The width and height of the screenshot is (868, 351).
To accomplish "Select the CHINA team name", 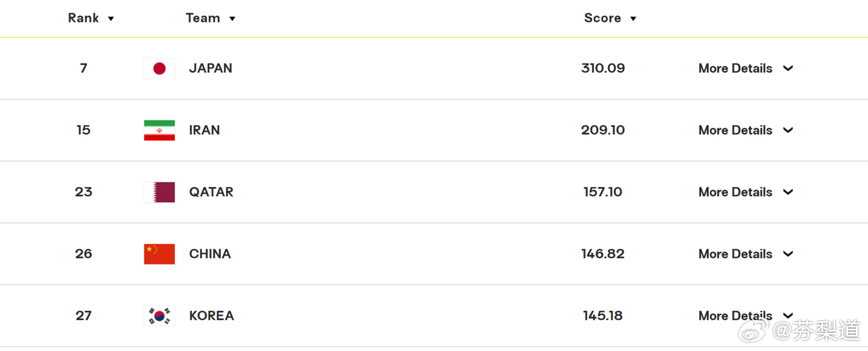I will 210,254.
